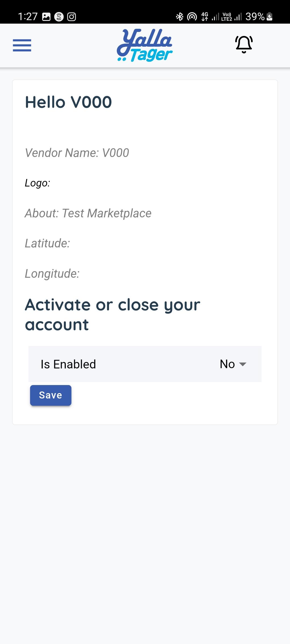The height and width of the screenshot is (644, 290).
Task: Open the Is Enabled dropdown
Action: point(145,364)
